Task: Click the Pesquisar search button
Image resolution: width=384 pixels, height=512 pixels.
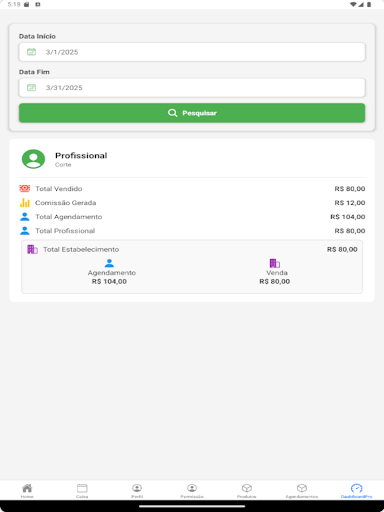Action: click(192, 113)
